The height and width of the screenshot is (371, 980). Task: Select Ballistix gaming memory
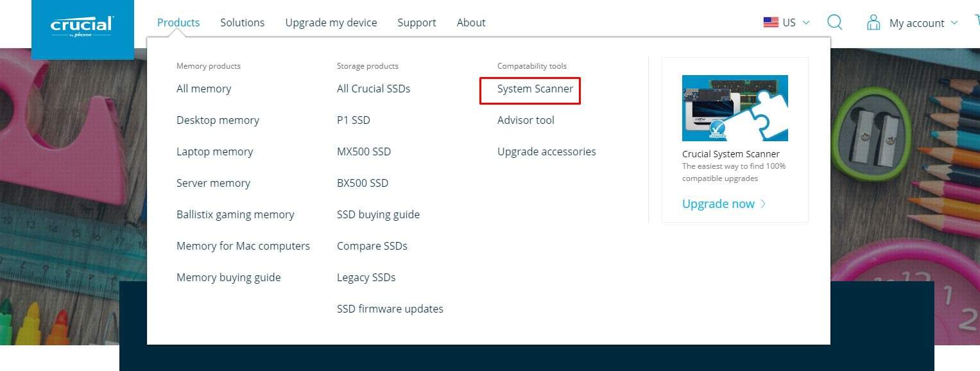[x=235, y=214]
